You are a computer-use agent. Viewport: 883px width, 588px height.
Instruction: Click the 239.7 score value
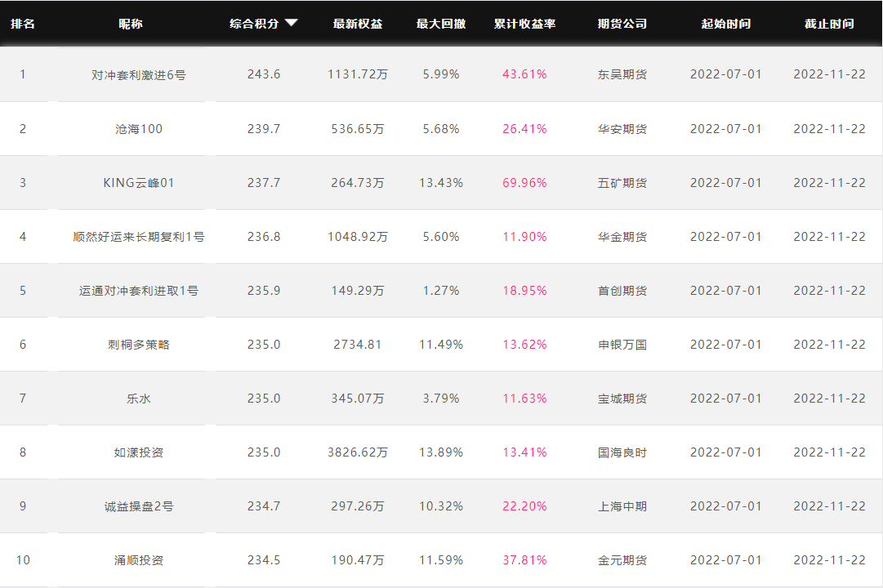click(x=264, y=129)
